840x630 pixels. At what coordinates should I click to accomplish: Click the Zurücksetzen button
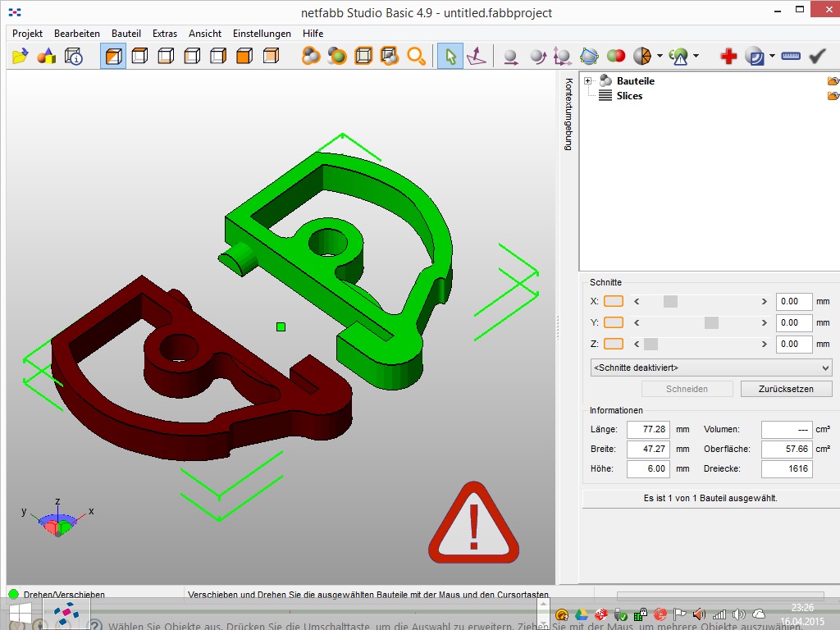[785, 389]
